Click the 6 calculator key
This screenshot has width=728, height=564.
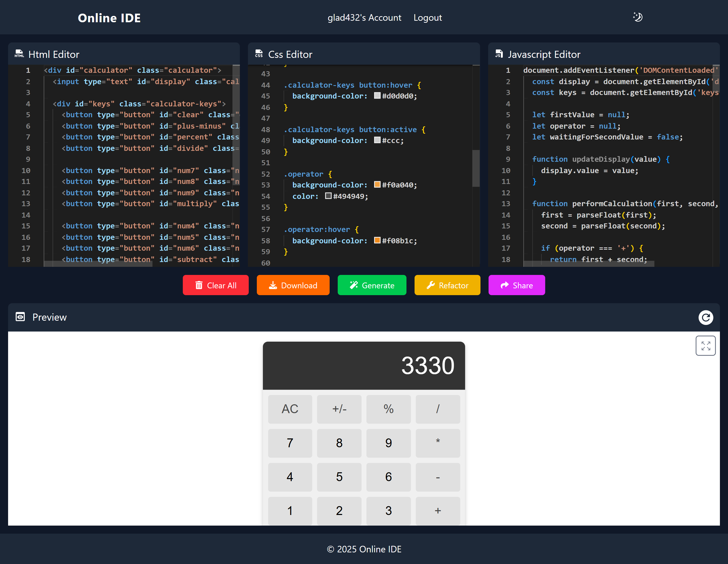pos(388,477)
